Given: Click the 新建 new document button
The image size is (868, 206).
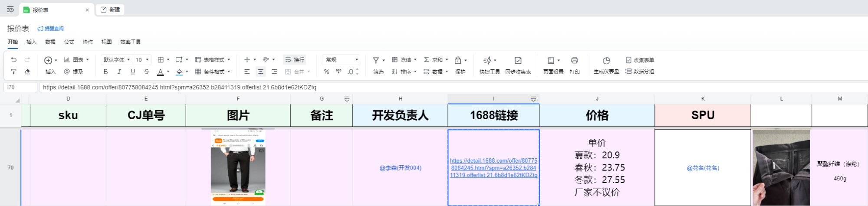Looking at the screenshot, I should point(110,10).
